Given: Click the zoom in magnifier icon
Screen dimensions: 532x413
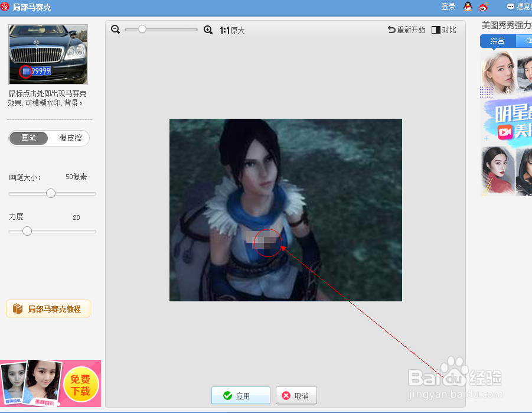Looking at the screenshot, I should pyautogui.click(x=208, y=30).
